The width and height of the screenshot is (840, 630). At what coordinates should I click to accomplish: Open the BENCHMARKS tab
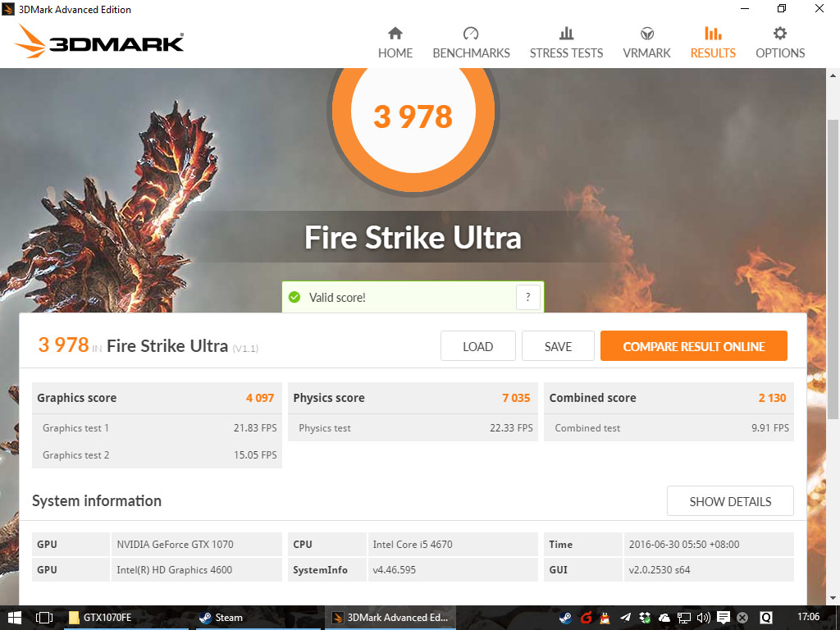click(471, 43)
